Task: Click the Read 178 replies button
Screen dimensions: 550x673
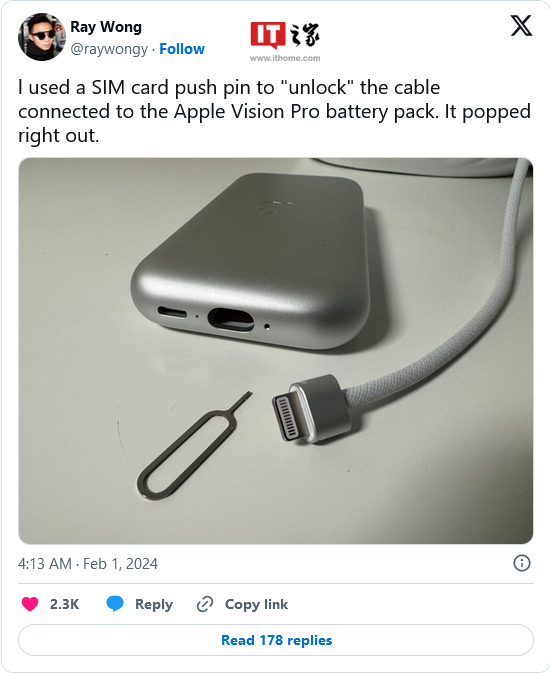Action: [x=276, y=640]
